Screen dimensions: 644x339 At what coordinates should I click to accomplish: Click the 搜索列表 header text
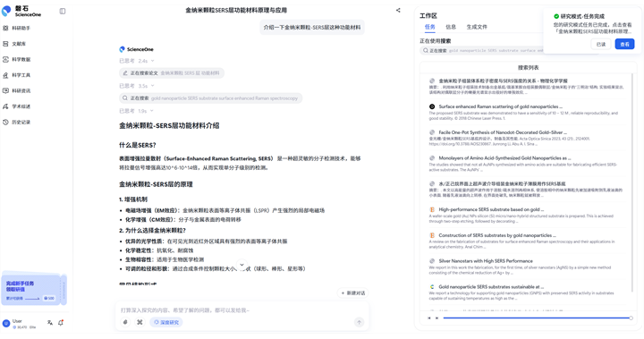529,67
